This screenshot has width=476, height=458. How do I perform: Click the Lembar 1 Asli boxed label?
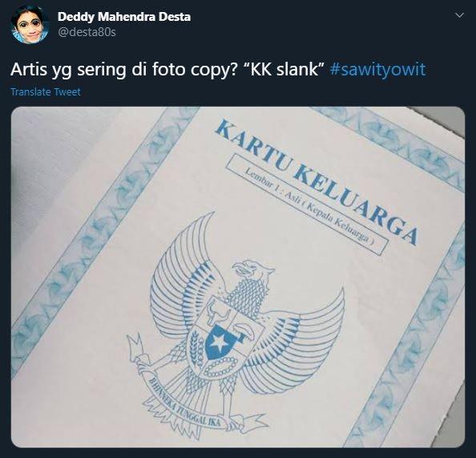307,204
